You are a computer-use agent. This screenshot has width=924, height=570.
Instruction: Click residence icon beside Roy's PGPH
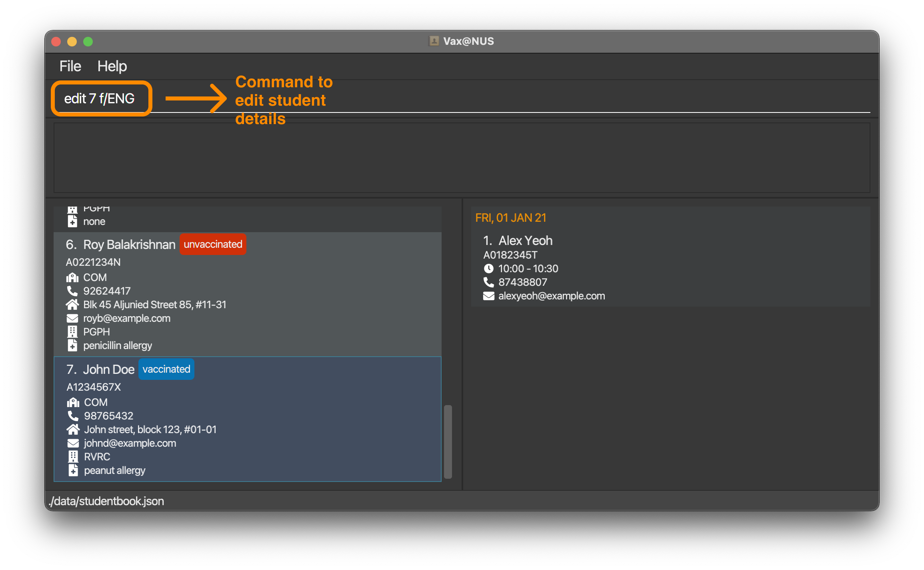tap(72, 332)
